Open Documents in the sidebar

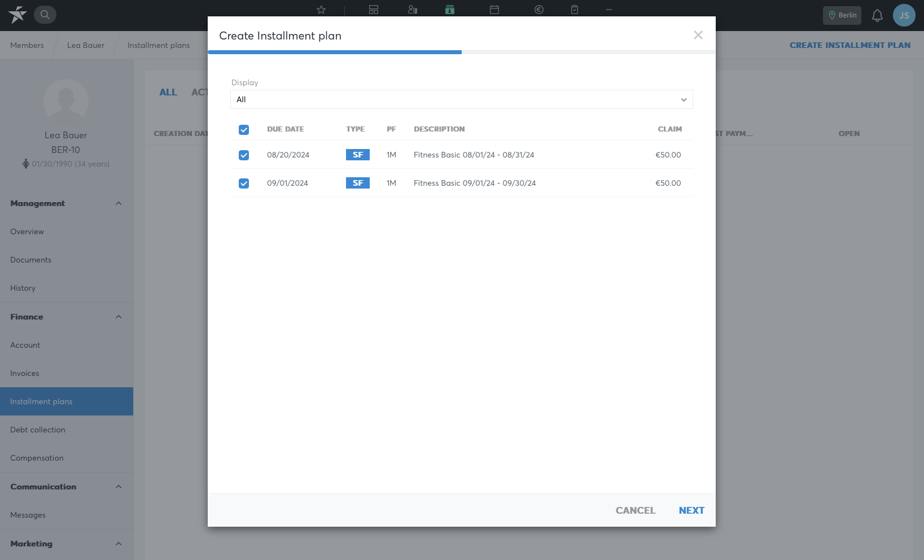(x=67, y=260)
